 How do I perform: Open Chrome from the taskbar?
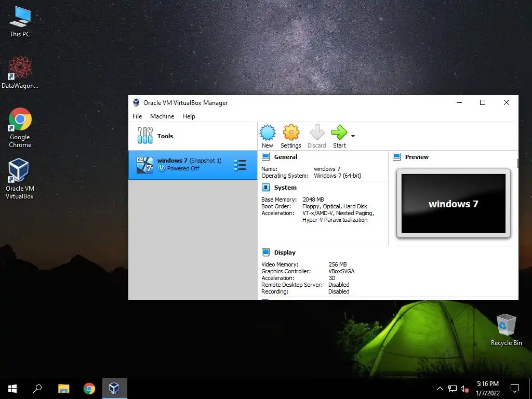(89, 389)
